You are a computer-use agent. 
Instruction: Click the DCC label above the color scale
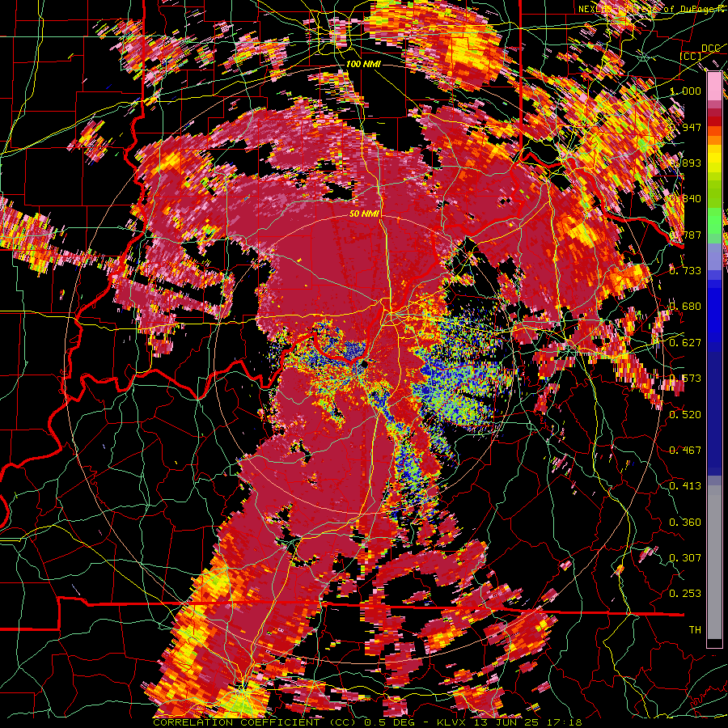(711, 49)
